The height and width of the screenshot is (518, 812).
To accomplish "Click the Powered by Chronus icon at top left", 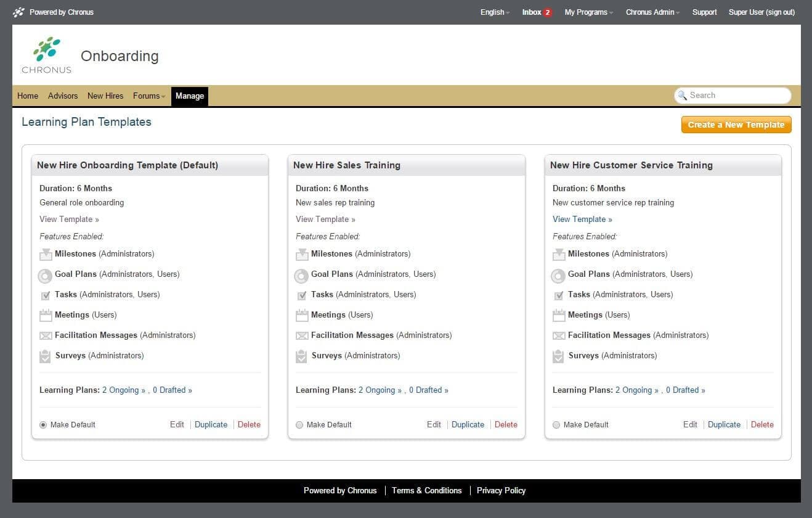I will click(19, 12).
